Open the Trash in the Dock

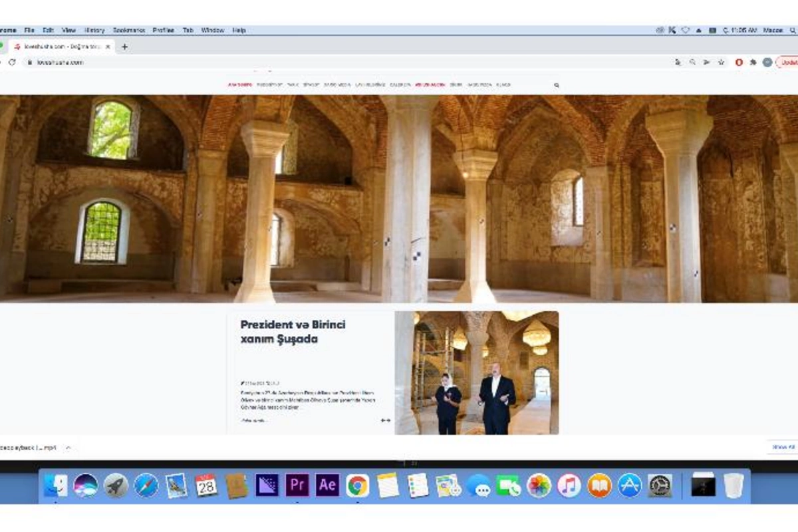[733, 485]
